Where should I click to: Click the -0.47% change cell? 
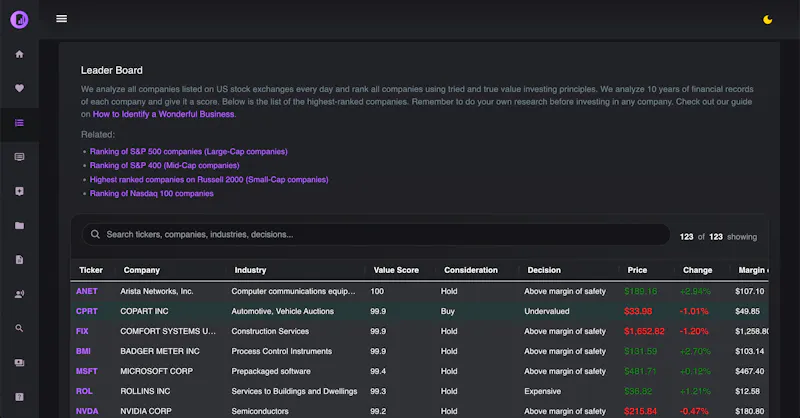pos(694,411)
